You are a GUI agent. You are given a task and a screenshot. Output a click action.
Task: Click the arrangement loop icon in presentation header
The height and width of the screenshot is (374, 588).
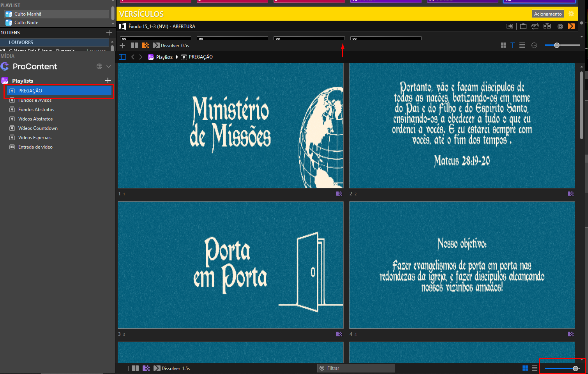coord(535,26)
